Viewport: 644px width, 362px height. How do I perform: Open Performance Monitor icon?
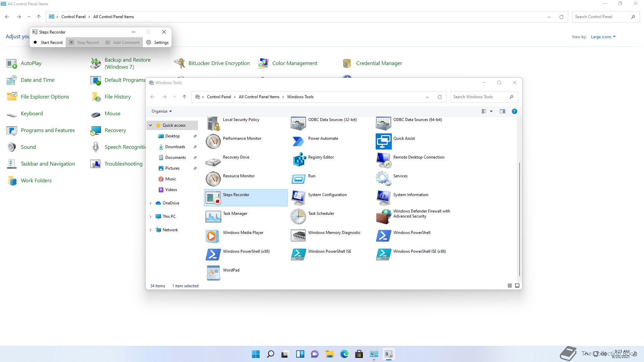(213, 141)
